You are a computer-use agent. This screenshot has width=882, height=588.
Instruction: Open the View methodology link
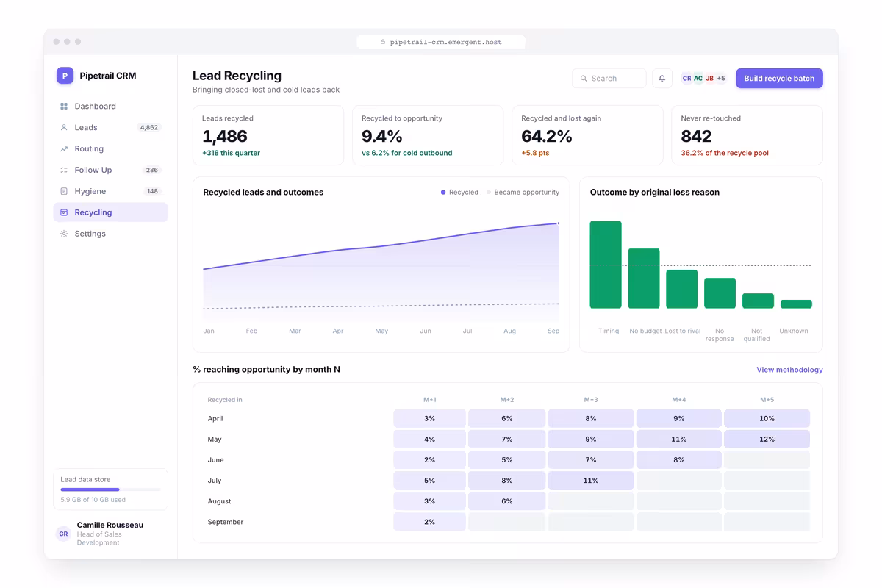point(789,370)
